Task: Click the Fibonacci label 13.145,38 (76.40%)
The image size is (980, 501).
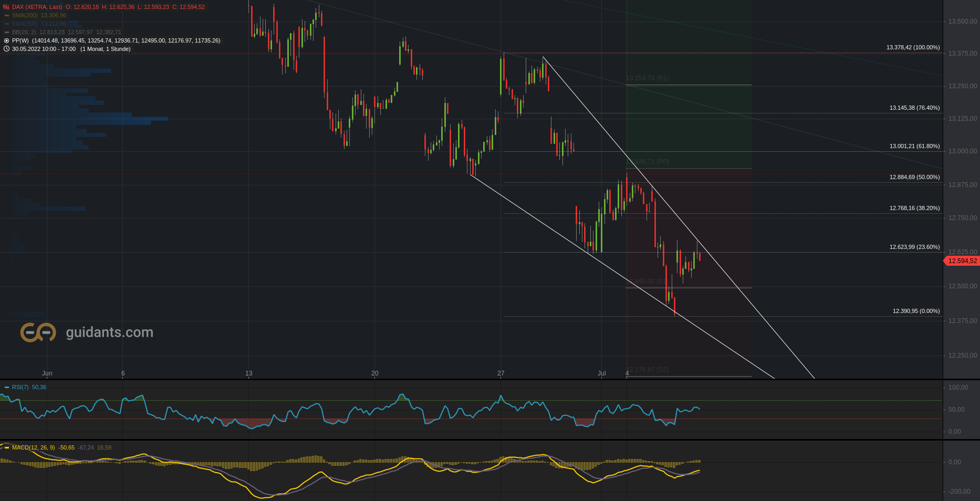Action: pos(915,108)
